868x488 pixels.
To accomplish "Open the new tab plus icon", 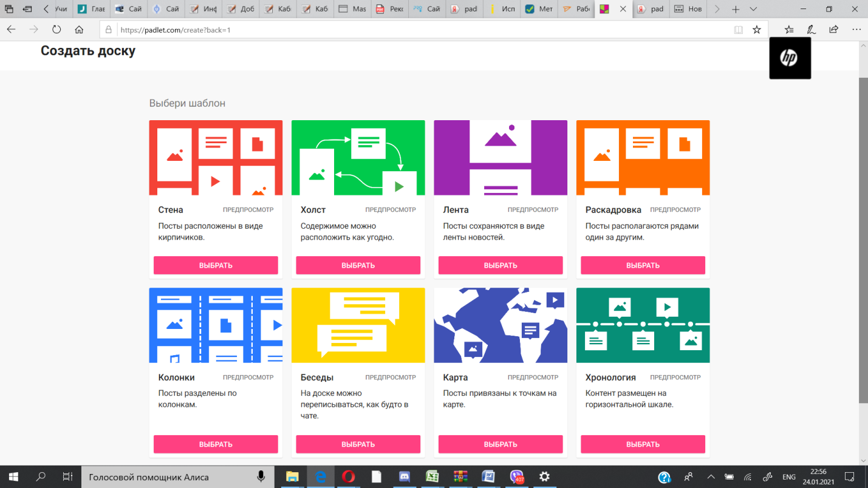I will pos(736,9).
